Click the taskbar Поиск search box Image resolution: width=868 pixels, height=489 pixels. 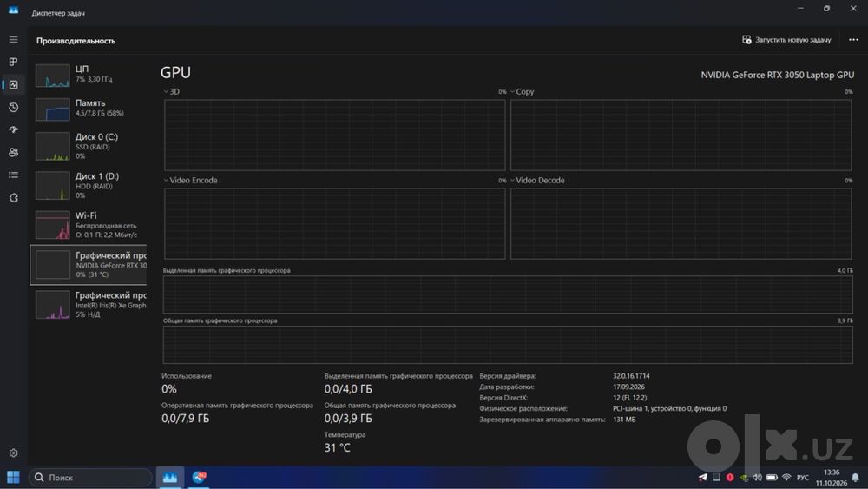(90, 477)
